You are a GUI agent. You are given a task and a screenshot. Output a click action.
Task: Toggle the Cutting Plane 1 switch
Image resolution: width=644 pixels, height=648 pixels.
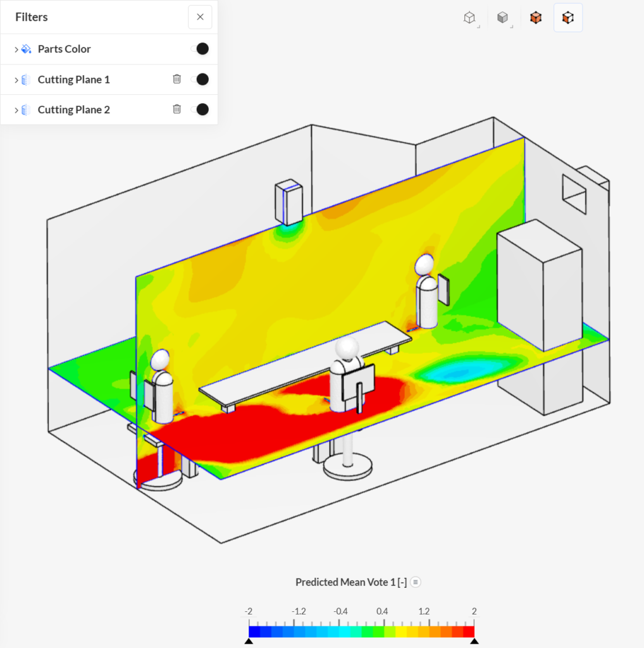(x=200, y=79)
